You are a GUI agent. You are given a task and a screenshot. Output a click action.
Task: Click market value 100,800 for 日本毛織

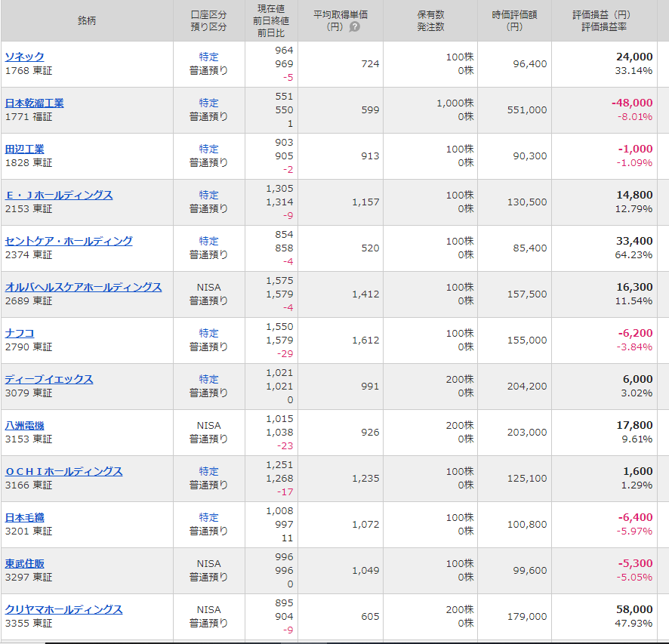click(x=527, y=525)
